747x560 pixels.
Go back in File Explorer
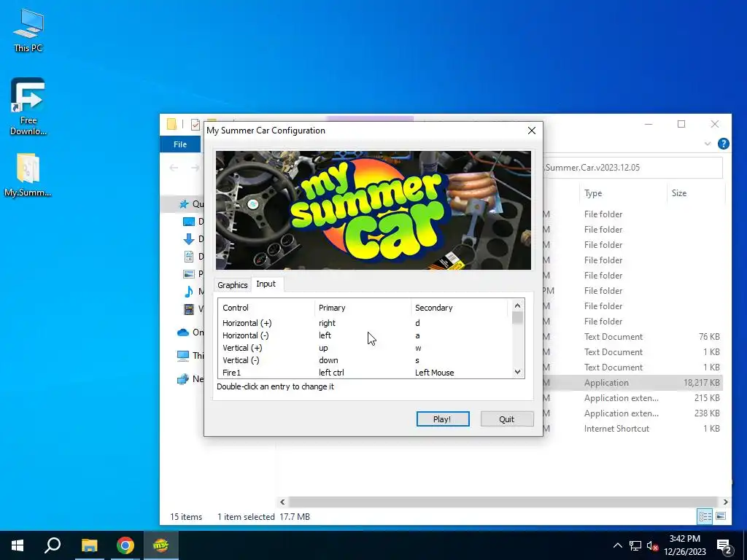174,168
